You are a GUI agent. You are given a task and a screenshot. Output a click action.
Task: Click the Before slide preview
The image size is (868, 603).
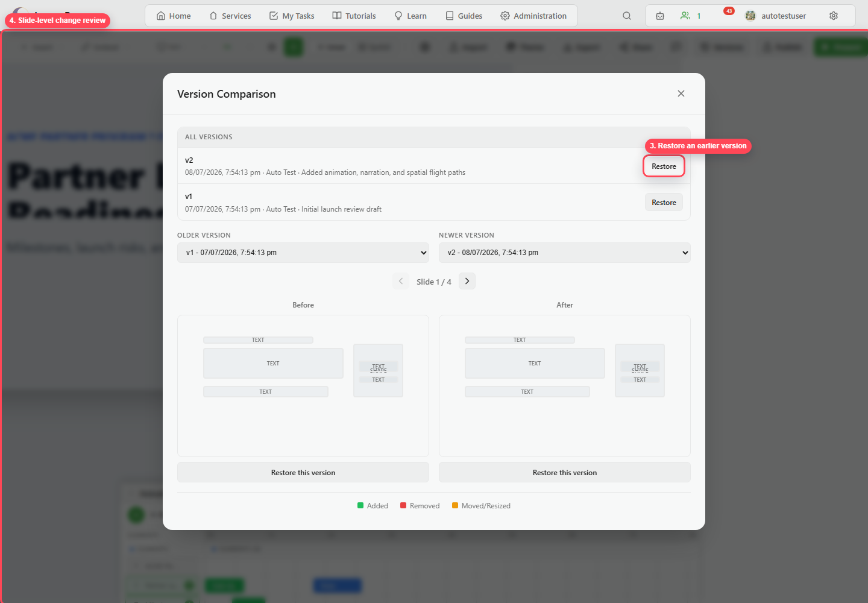(x=303, y=386)
